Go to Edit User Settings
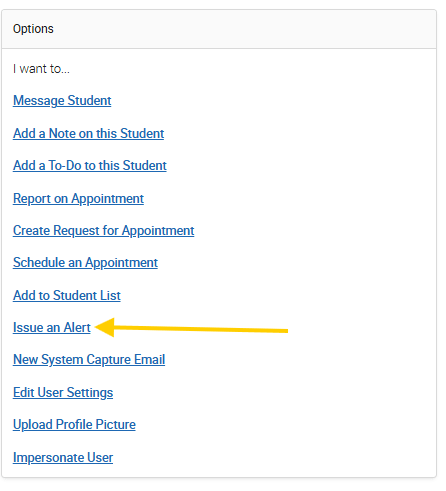 63,393
